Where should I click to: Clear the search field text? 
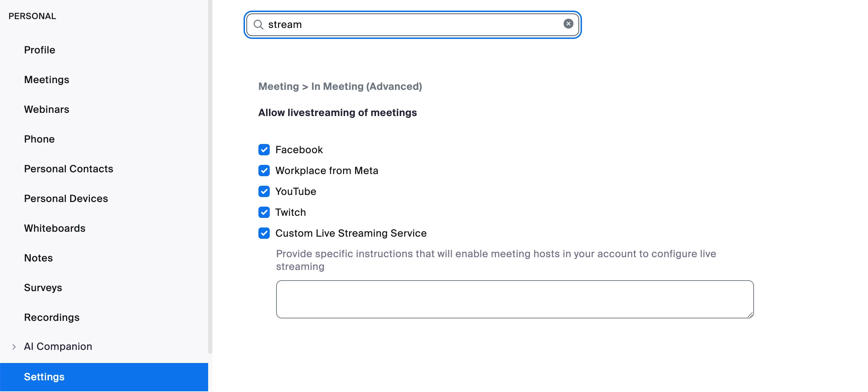point(568,24)
